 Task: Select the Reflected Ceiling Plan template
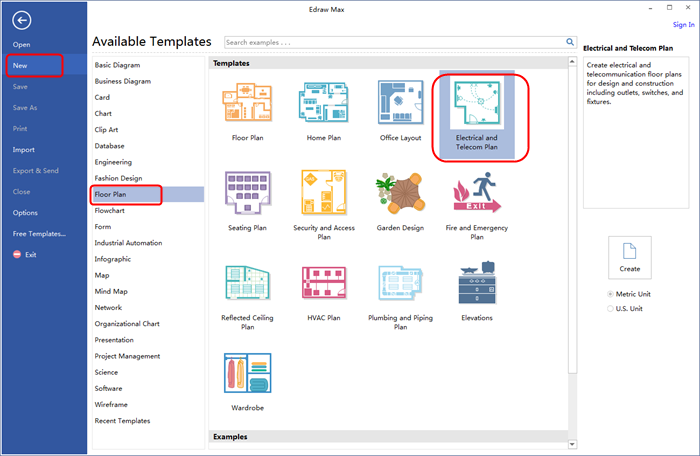[x=247, y=283]
